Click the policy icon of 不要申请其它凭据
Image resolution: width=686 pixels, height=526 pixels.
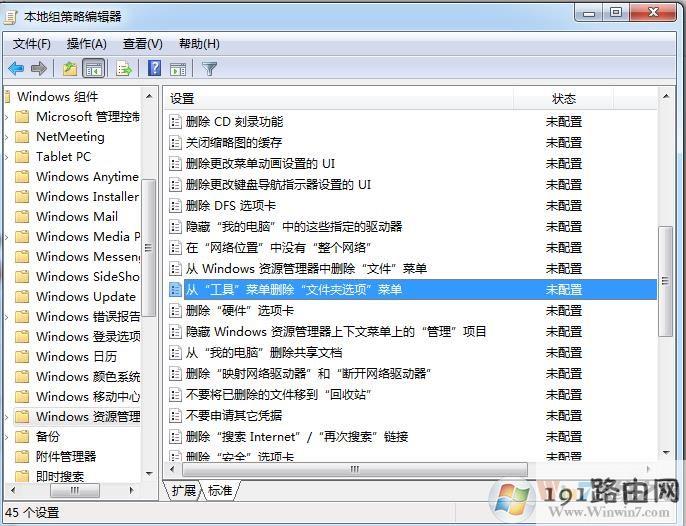coord(175,415)
